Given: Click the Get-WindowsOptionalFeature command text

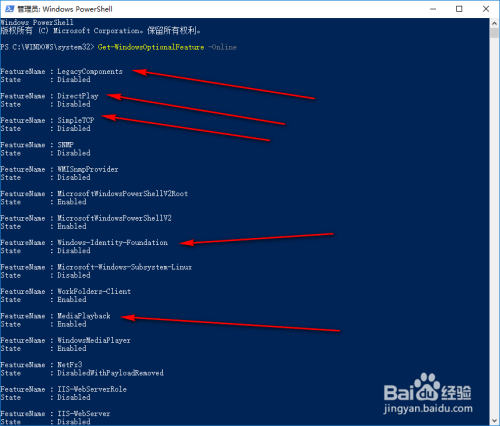Looking at the screenshot, I should 151,47.
